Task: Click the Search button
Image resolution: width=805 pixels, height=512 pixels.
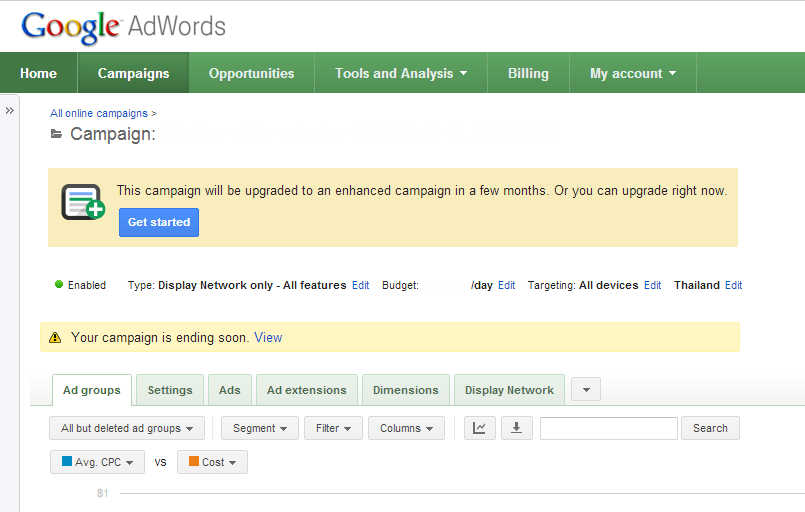Action: [x=710, y=428]
